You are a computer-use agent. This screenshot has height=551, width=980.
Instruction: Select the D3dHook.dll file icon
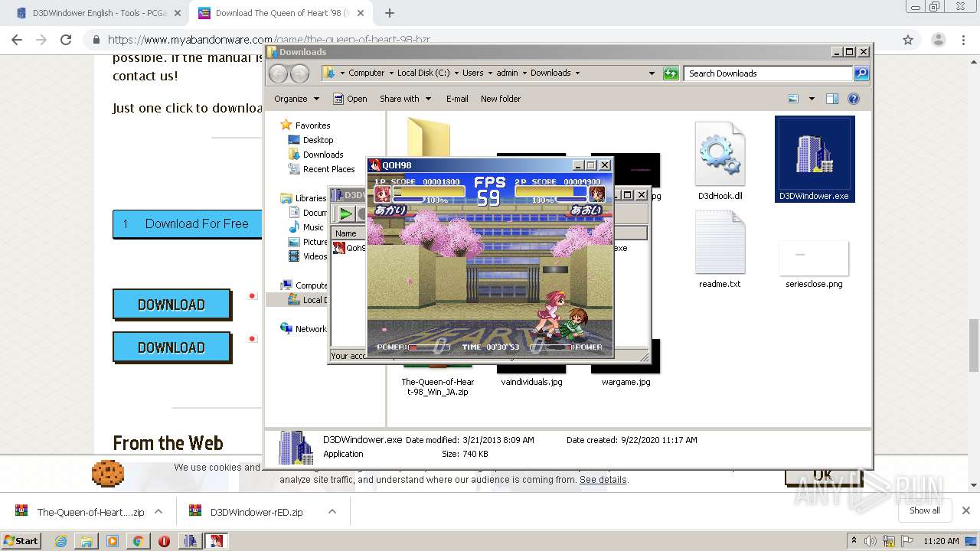tap(720, 153)
